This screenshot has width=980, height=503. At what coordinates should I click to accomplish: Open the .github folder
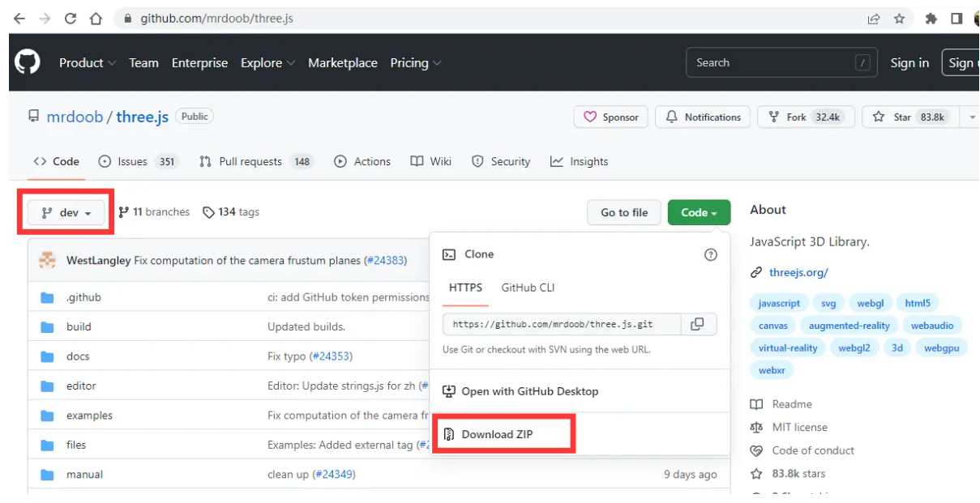pos(83,297)
